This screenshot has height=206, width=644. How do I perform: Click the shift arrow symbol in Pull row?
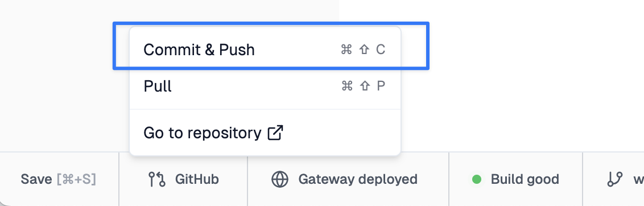tap(365, 86)
